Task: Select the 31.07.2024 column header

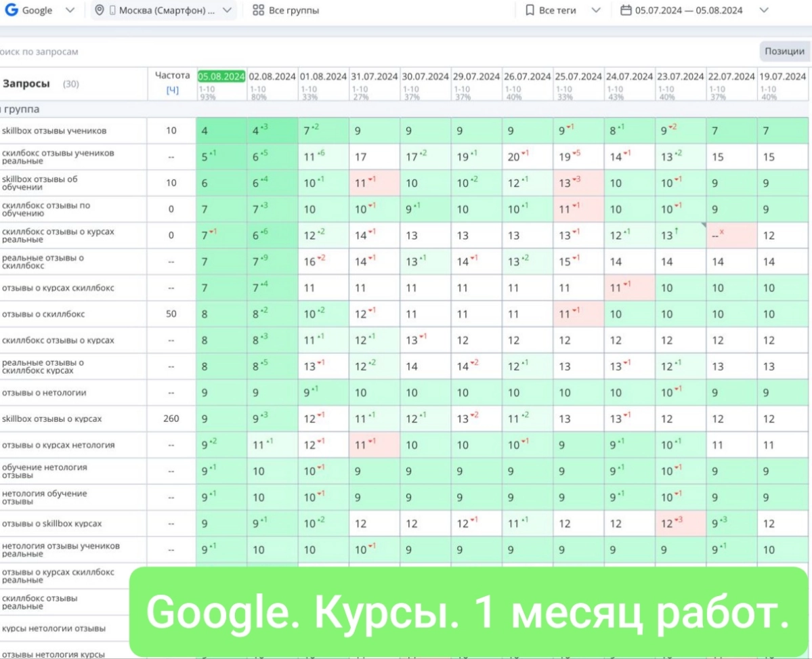Action: (x=374, y=77)
